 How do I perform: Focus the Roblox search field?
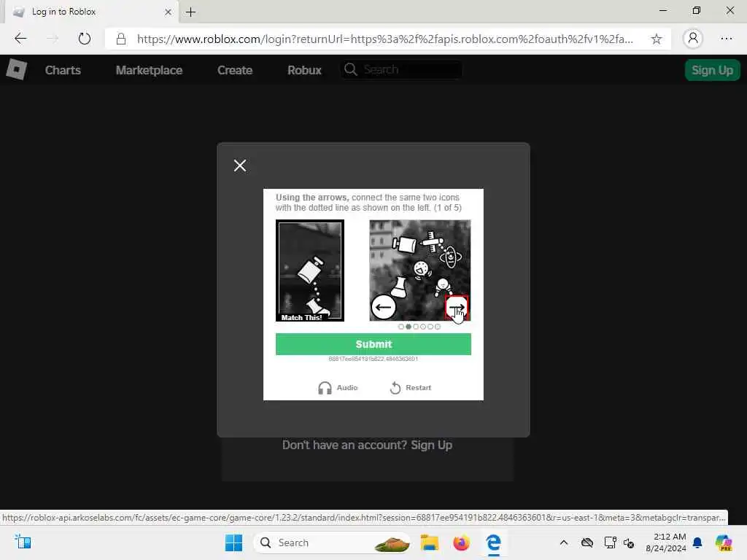click(x=402, y=69)
